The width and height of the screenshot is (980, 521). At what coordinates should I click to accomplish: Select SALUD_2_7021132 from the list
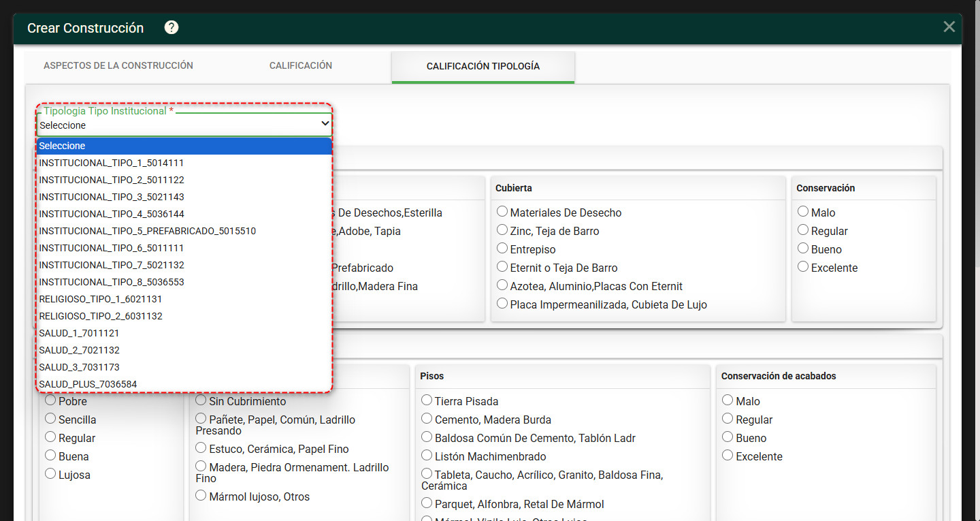point(184,350)
